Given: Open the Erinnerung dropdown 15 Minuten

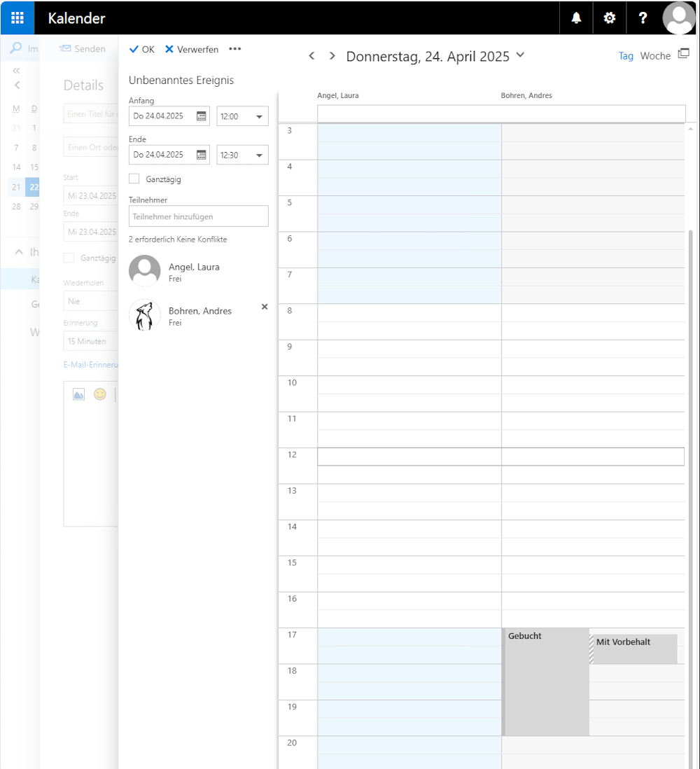Looking at the screenshot, I should 91,341.
